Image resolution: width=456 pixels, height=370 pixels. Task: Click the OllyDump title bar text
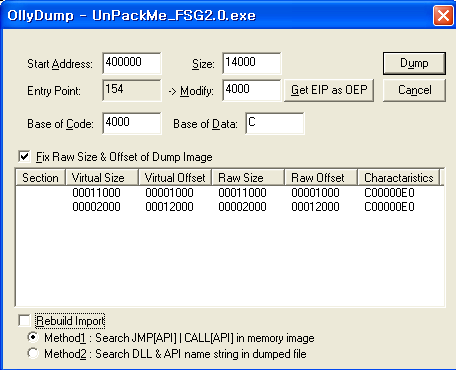pos(131,16)
